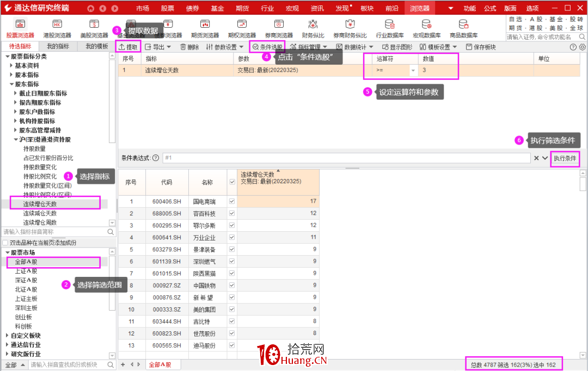
Task: Open the 港股浏览器 icon
Action: coord(57,29)
